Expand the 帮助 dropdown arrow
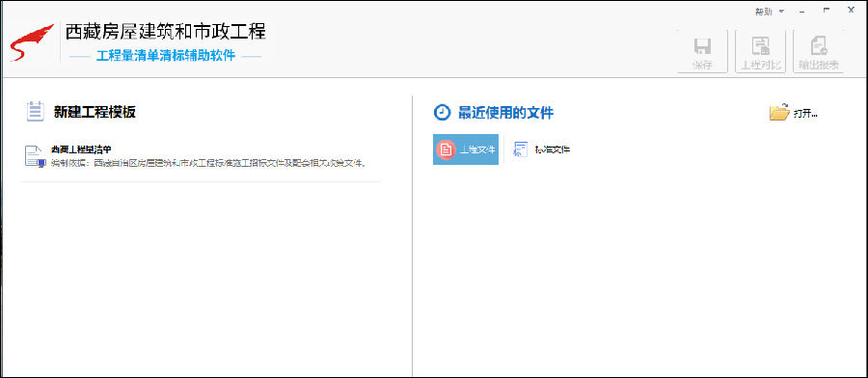 (781, 11)
